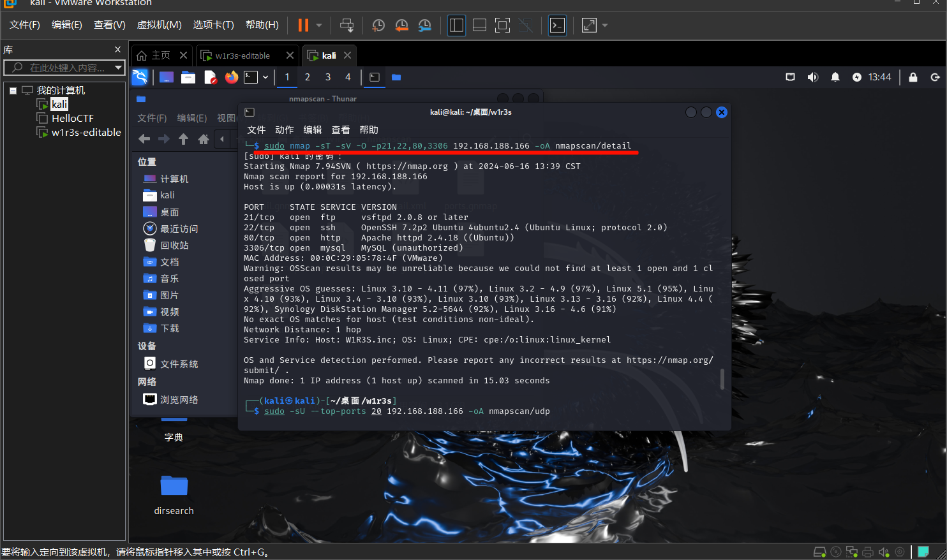Image resolution: width=947 pixels, height=560 pixels.
Task: Open VMware 选项卡(T) menu
Action: pyautogui.click(x=213, y=25)
